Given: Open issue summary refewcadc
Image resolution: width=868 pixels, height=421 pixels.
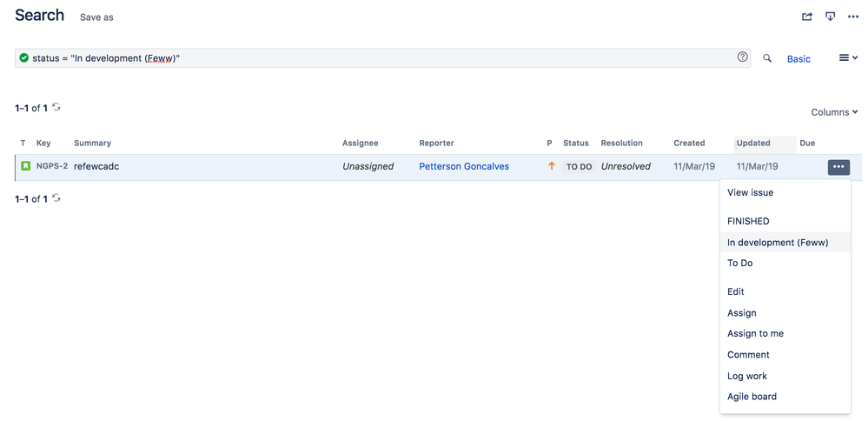Looking at the screenshot, I should tap(96, 166).
